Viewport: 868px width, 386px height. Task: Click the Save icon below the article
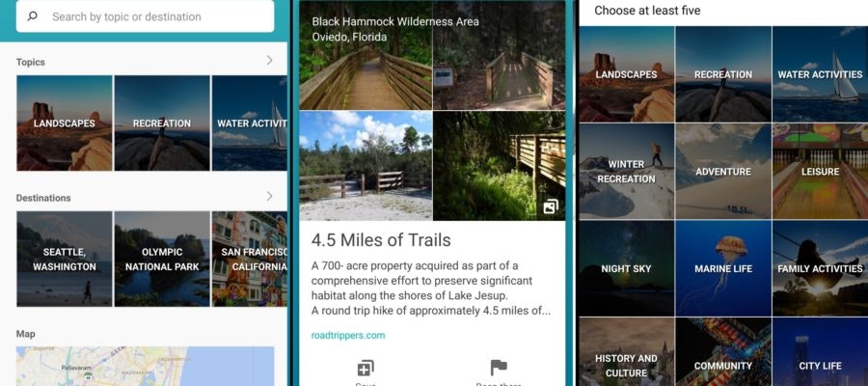pyautogui.click(x=366, y=368)
